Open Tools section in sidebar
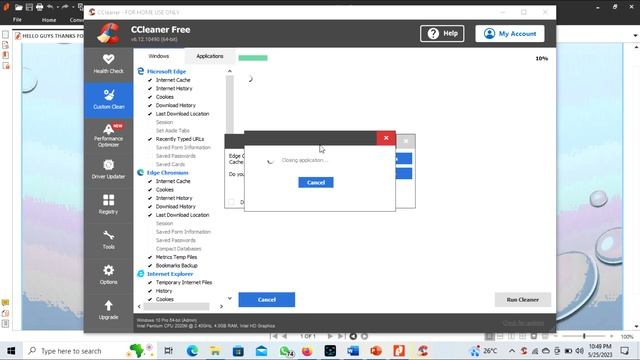640x360 pixels. tap(109, 240)
